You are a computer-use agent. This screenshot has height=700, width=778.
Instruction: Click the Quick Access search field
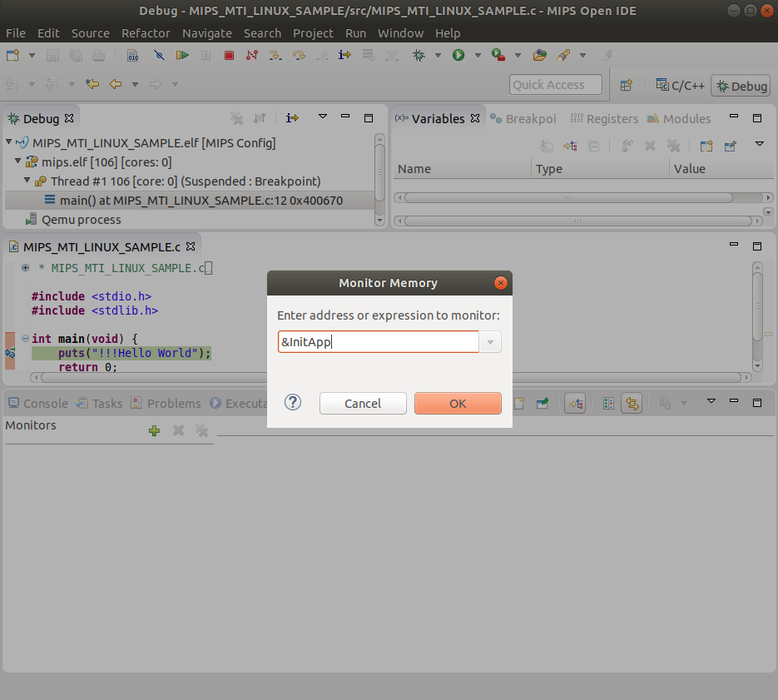pyautogui.click(x=556, y=85)
